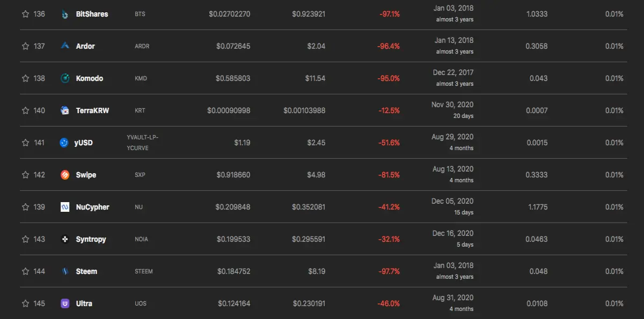Open the Steem coin name link
The width and height of the screenshot is (644, 319).
coord(86,271)
